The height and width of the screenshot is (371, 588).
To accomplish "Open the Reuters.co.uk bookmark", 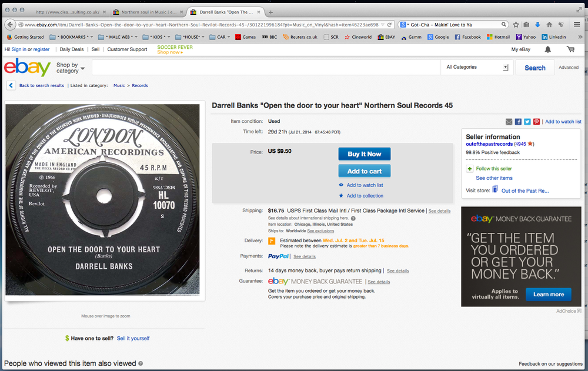I will click(x=300, y=37).
